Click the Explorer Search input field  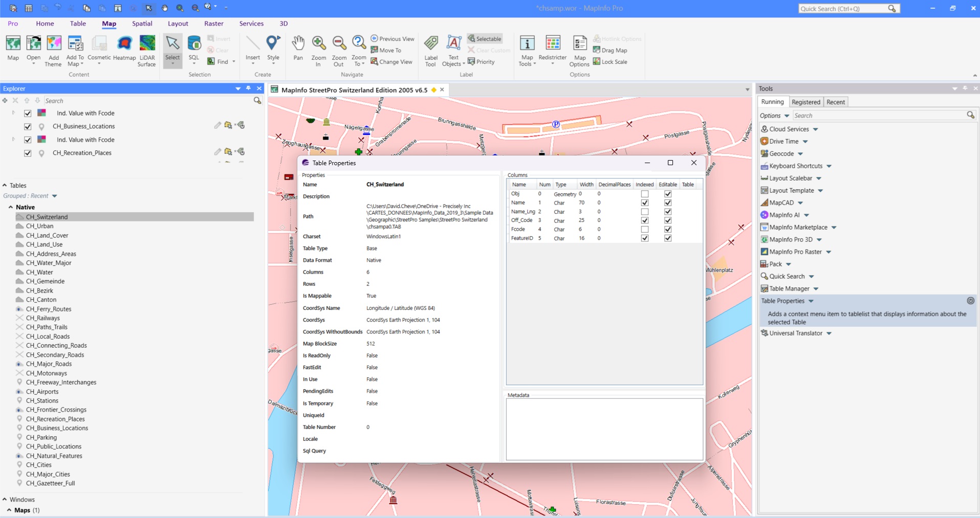coord(148,101)
